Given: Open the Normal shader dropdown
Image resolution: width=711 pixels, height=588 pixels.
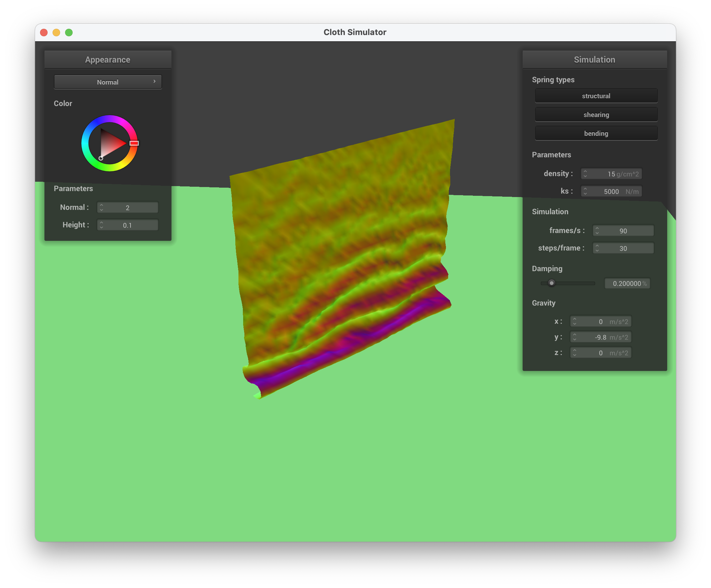Looking at the screenshot, I should tap(108, 82).
